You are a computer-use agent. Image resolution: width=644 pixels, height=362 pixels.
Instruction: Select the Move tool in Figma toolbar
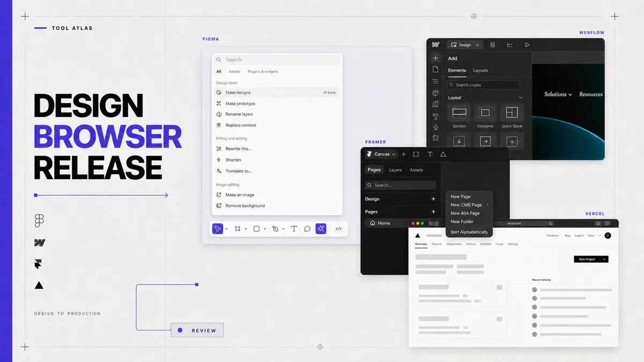(x=217, y=229)
